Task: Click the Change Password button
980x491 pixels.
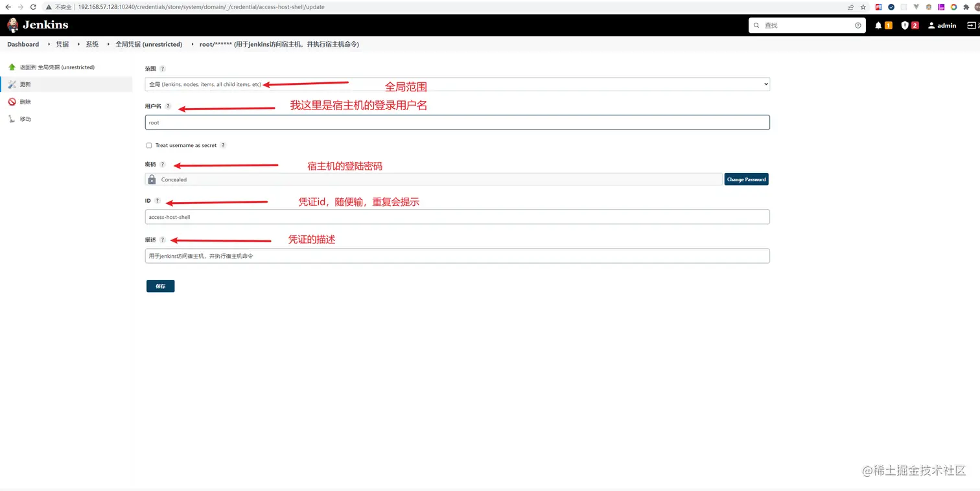Action: click(746, 179)
